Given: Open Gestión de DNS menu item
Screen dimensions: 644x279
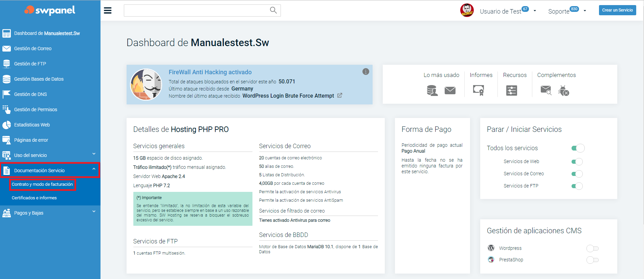Looking at the screenshot, I should click(30, 94).
